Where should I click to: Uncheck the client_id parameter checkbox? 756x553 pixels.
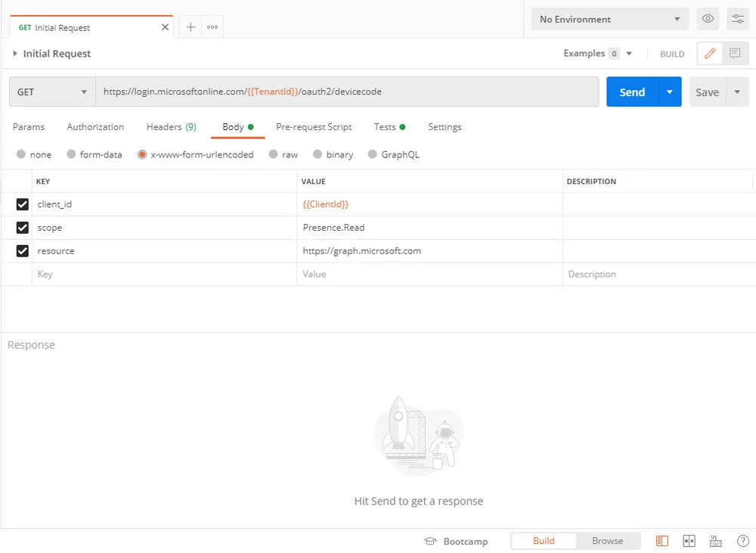(x=23, y=204)
